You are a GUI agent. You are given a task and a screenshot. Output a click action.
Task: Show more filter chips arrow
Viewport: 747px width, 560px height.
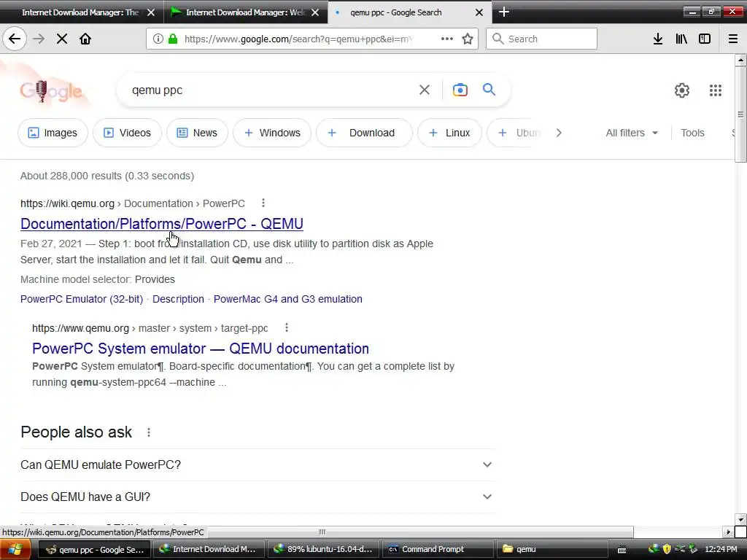coord(559,133)
